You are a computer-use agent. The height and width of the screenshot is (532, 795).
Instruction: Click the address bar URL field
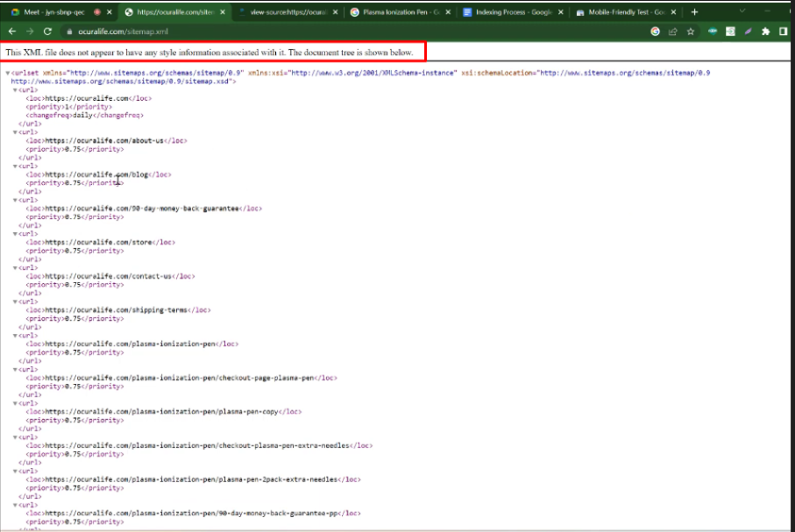pyautogui.click(x=355, y=32)
